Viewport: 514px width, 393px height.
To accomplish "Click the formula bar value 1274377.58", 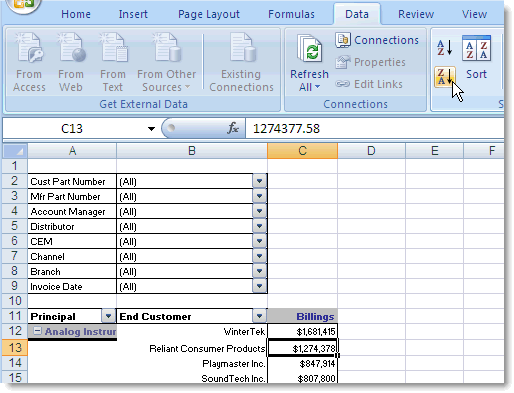I will (x=286, y=129).
